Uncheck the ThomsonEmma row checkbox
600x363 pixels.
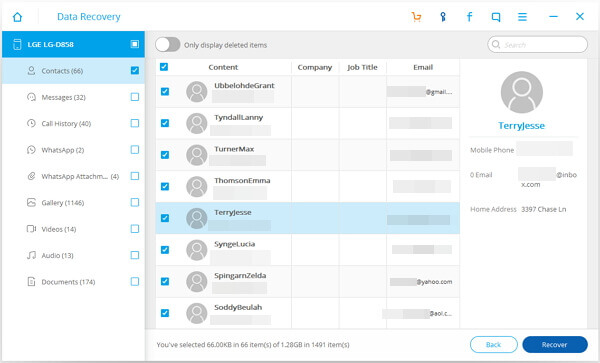click(x=165, y=186)
